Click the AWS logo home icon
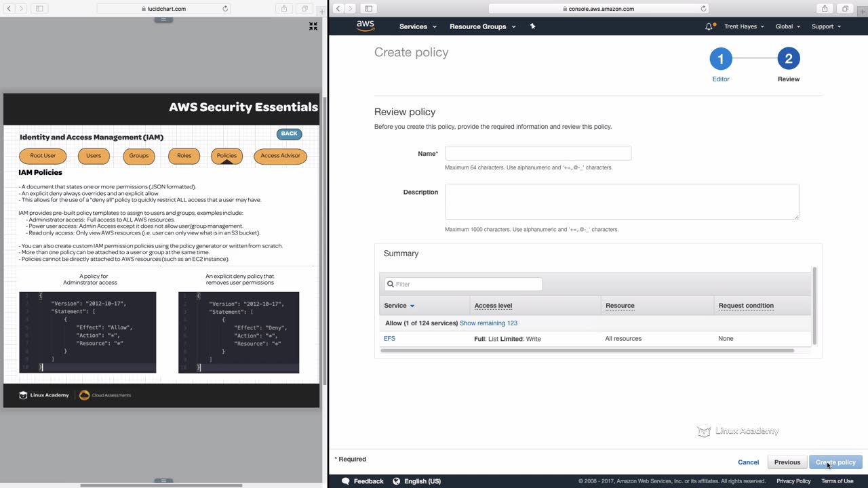Viewport: 868px width, 488px height. click(366, 26)
